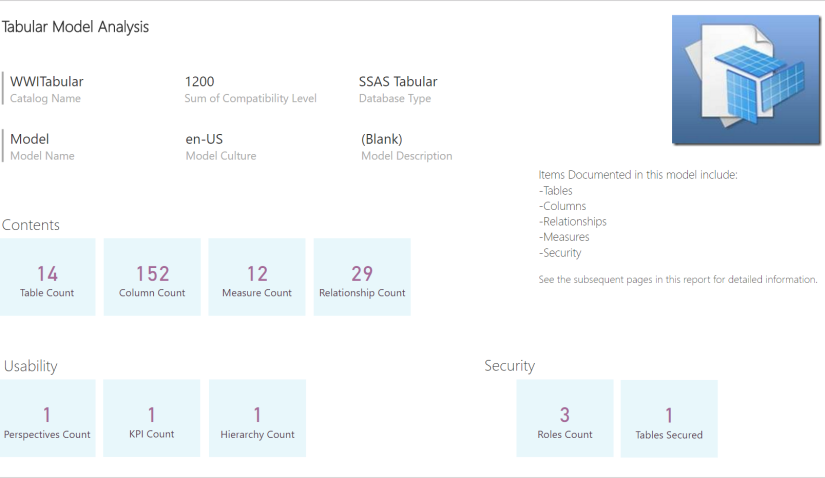
Task: Click the Security section heading
Action: click(x=509, y=366)
